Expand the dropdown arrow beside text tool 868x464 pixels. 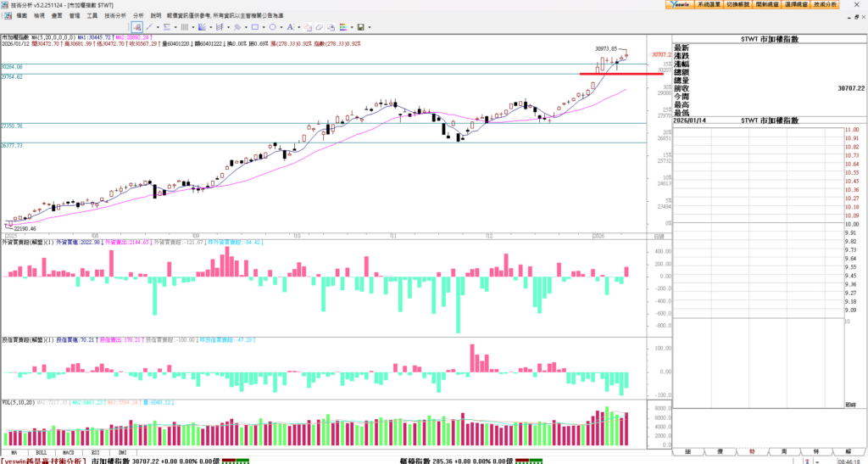[x=299, y=27]
